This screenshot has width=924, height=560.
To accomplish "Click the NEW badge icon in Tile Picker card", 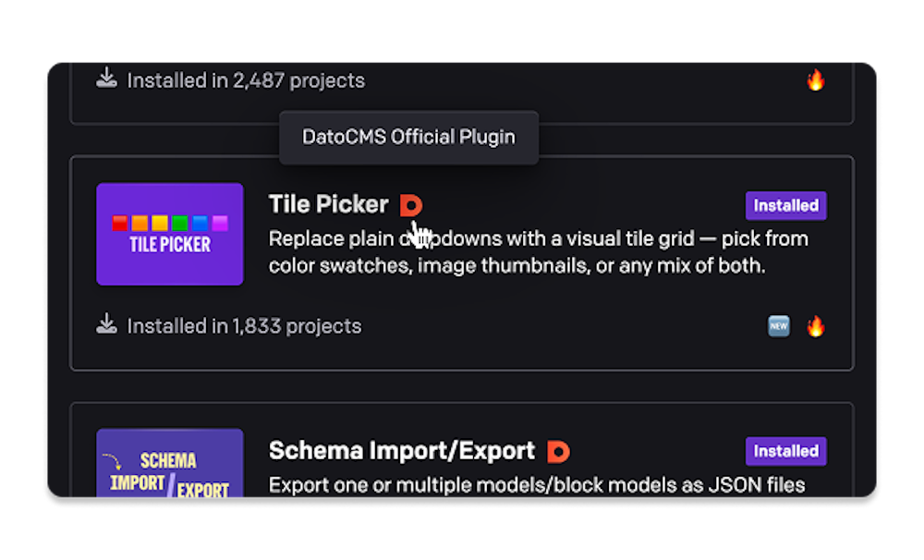I will [x=778, y=326].
